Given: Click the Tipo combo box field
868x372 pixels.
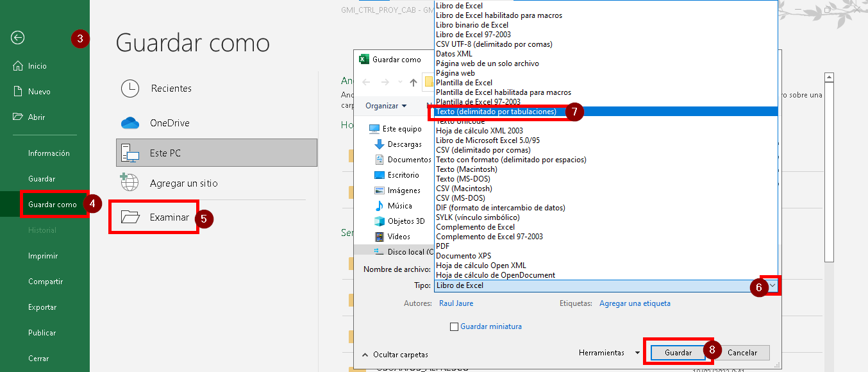Looking at the screenshot, I should click(606, 285).
